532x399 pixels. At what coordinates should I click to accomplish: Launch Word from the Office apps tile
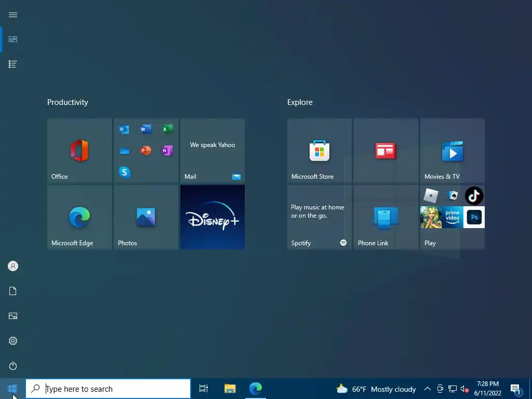tap(146, 129)
